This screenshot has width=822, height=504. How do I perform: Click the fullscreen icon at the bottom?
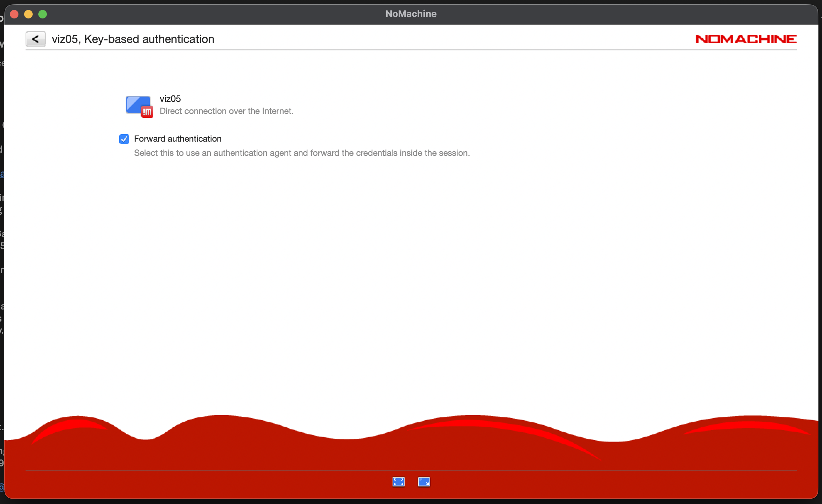pos(398,482)
